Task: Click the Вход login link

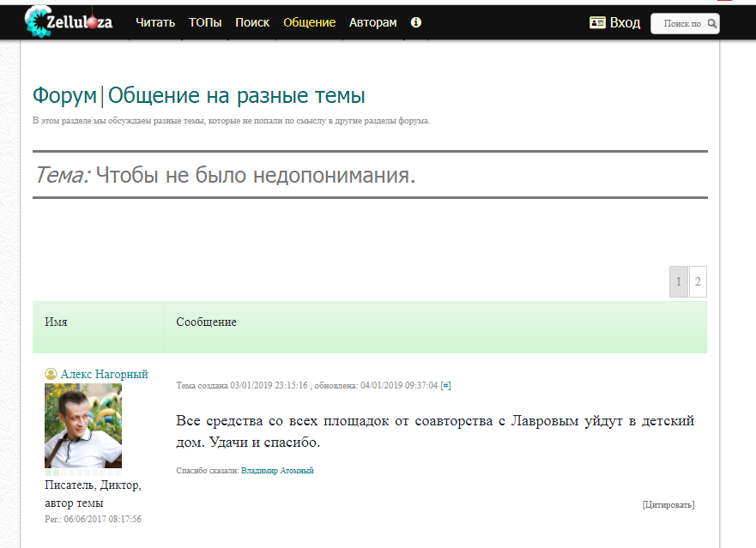Action: pos(625,23)
